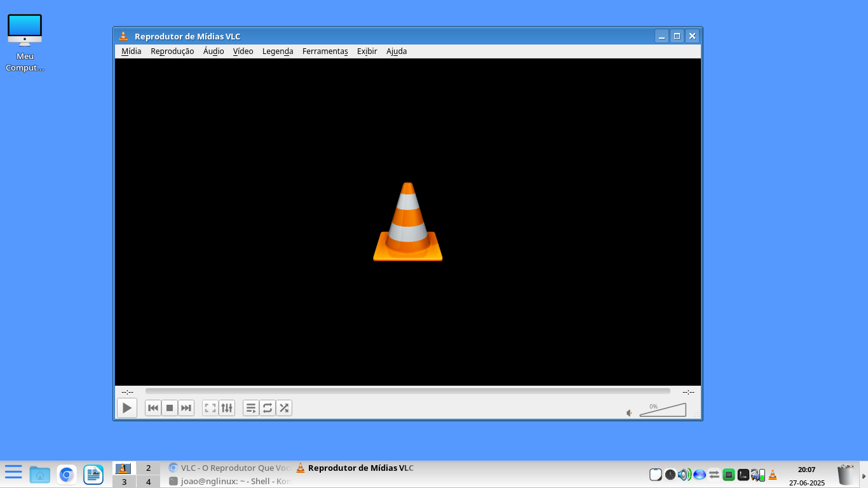The width and height of the screenshot is (868, 488).
Task: Click the VLC window resize grip
Action: [x=697, y=415]
